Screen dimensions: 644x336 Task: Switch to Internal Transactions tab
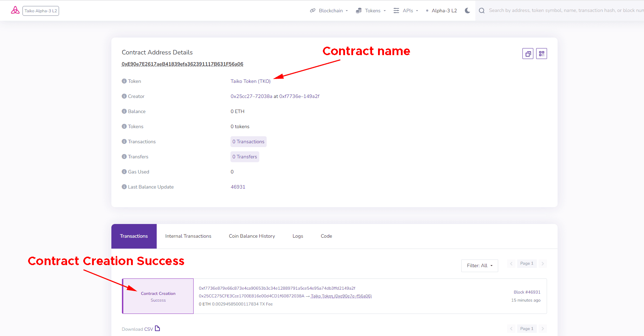pyautogui.click(x=188, y=236)
